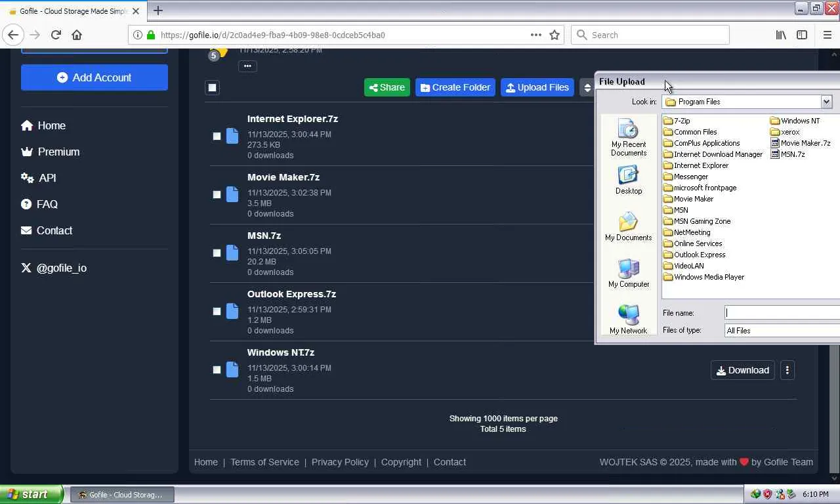
Task: Open the Copyright footer link
Action: [x=401, y=462]
